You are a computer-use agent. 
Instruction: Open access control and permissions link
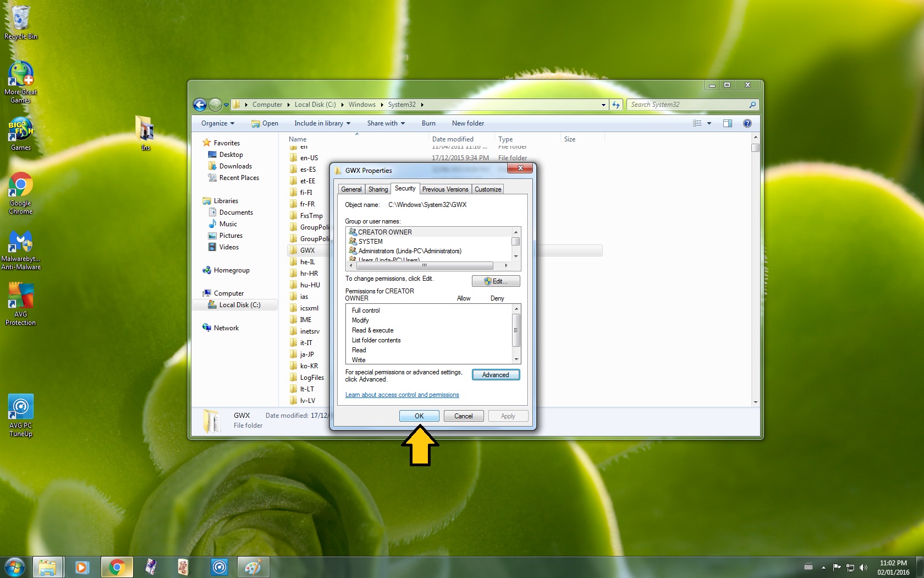coord(402,395)
